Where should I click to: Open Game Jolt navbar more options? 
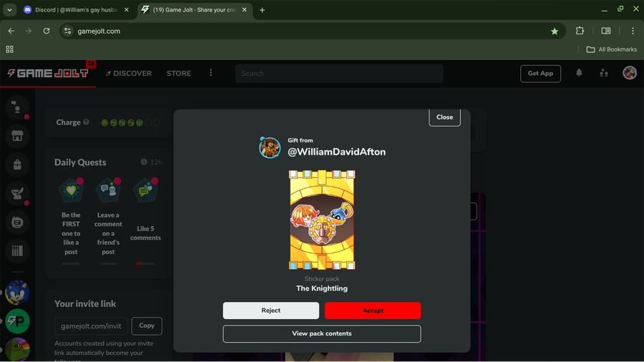(x=210, y=73)
